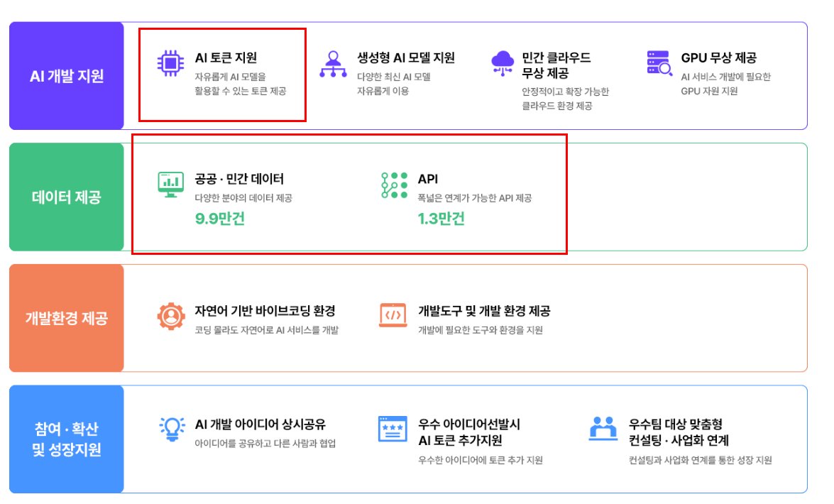The image size is (834, 504).
Task: Open the GPU 무상 제공 heading
Action: click(x=718, y=57)
